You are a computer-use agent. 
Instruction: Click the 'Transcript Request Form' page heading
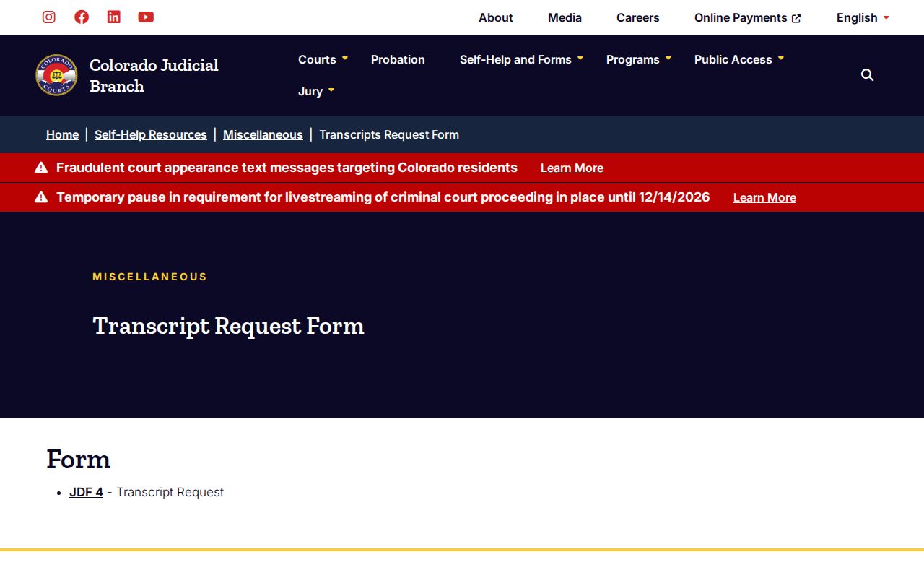coord(229,325)
